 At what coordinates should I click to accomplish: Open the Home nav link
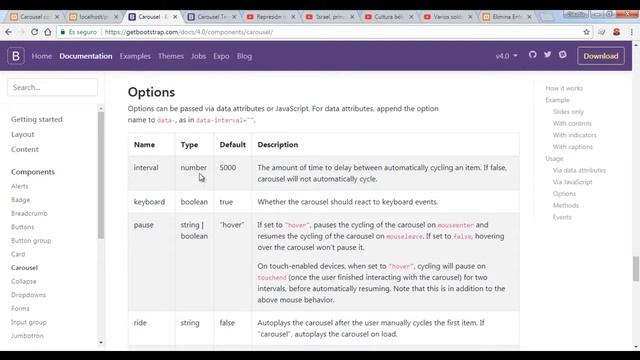[x=42, y=56]
